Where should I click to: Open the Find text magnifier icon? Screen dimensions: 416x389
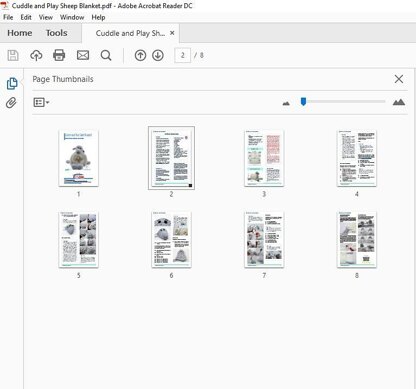coord(106,55)
